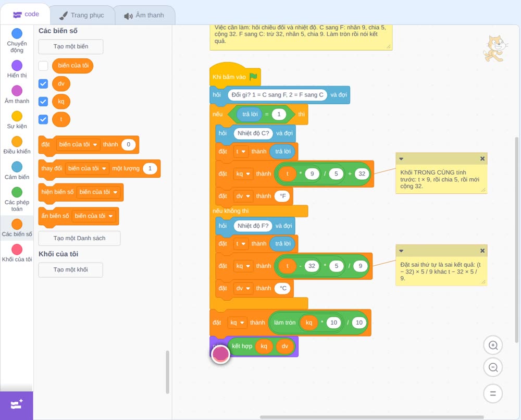Click the workspace horizontal scrollbar
521x420 pixels.
(372, 417)
